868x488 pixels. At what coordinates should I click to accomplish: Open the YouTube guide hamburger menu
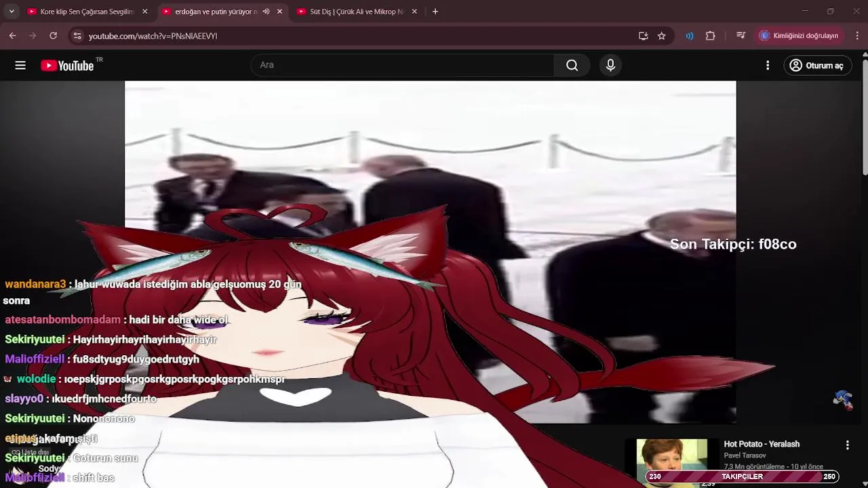pos(20,65)
